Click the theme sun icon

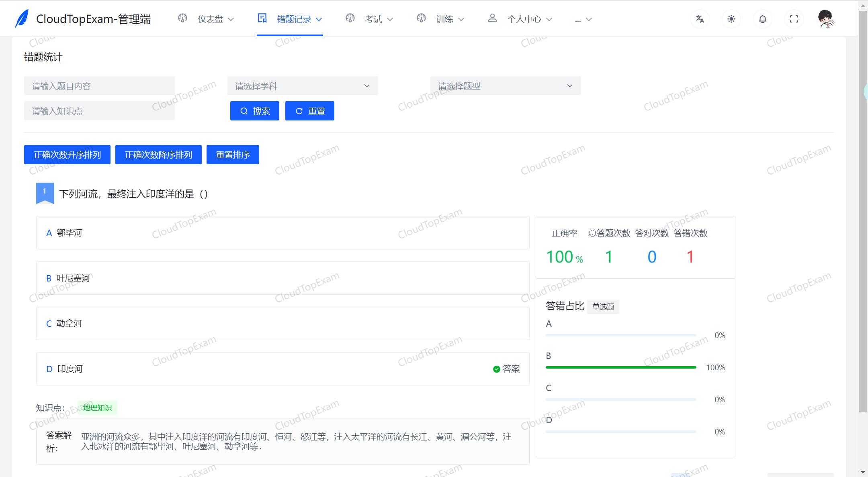tap(731, 18)
